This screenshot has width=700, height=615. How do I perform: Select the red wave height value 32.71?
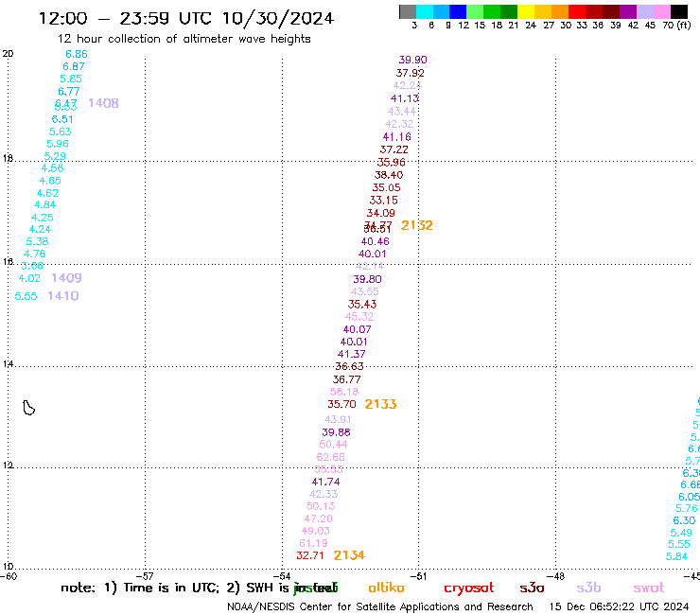point(310,555)
